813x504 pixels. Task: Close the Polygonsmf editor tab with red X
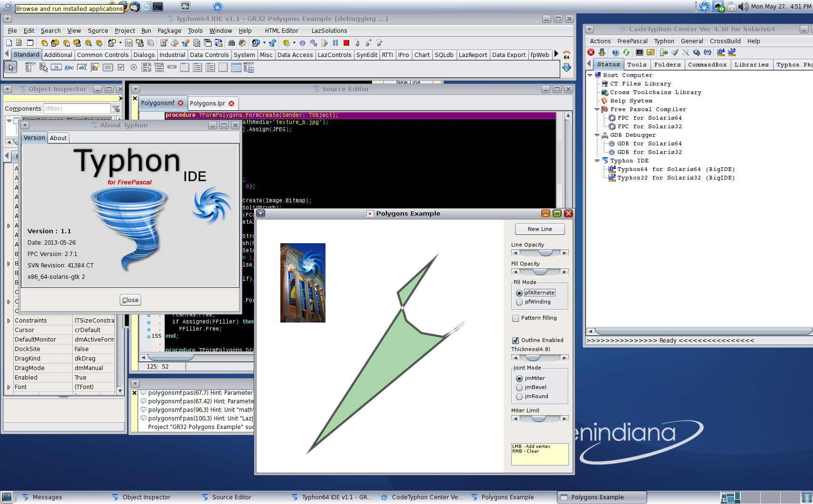(181, 103)
